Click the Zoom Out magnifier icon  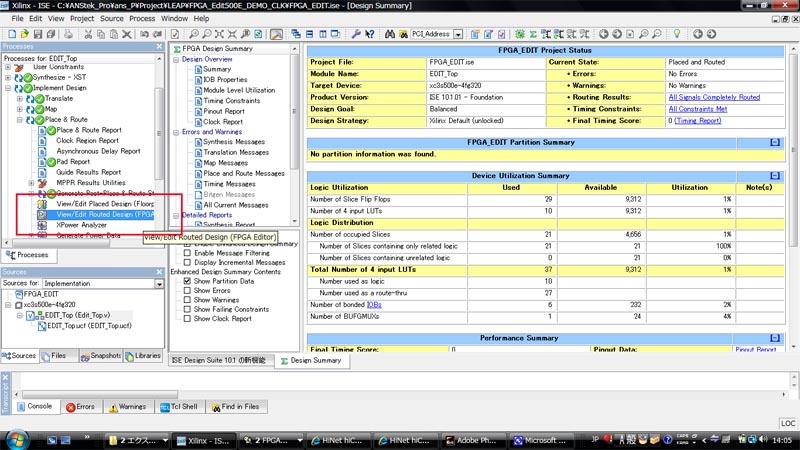click(x=207, y=34)
